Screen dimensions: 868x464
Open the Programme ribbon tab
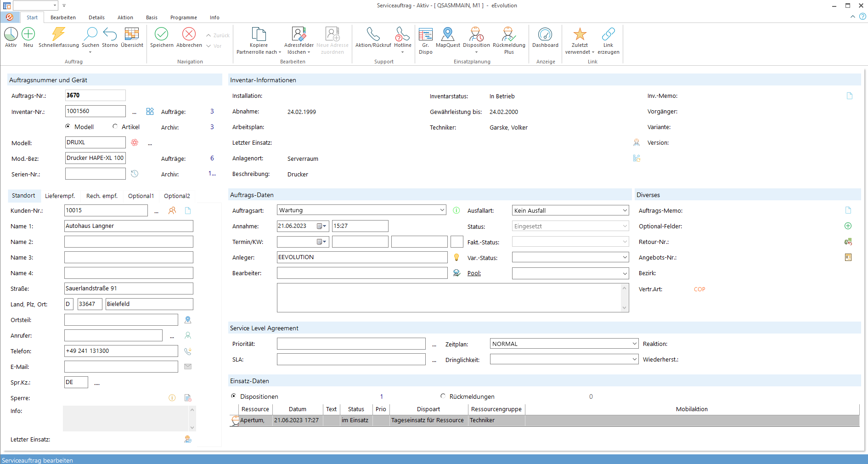click(183, 17)
